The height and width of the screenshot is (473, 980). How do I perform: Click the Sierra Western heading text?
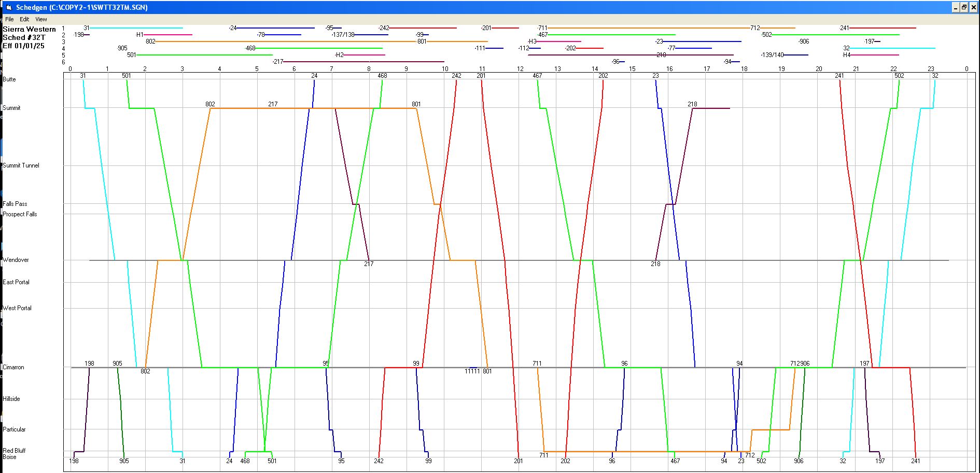coord(29,29)
